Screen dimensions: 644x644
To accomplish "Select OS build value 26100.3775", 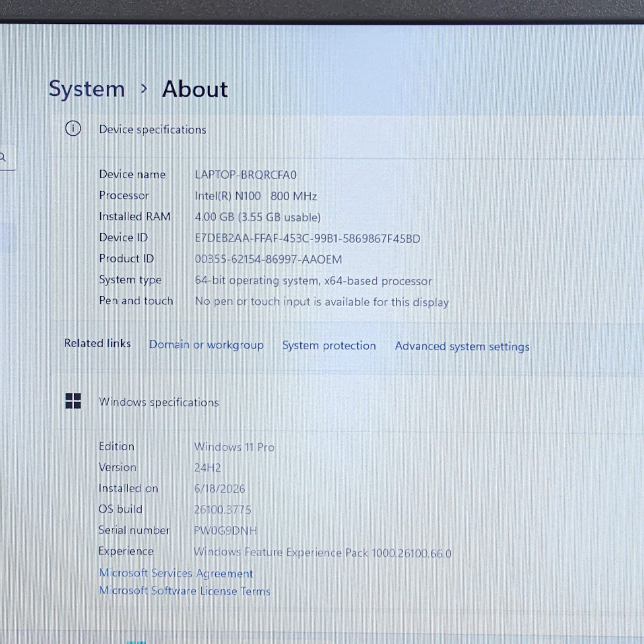I will [223, 510].
